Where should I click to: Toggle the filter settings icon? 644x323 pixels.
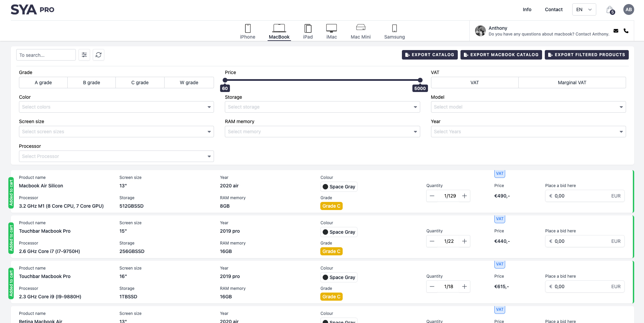coord(84,55)
